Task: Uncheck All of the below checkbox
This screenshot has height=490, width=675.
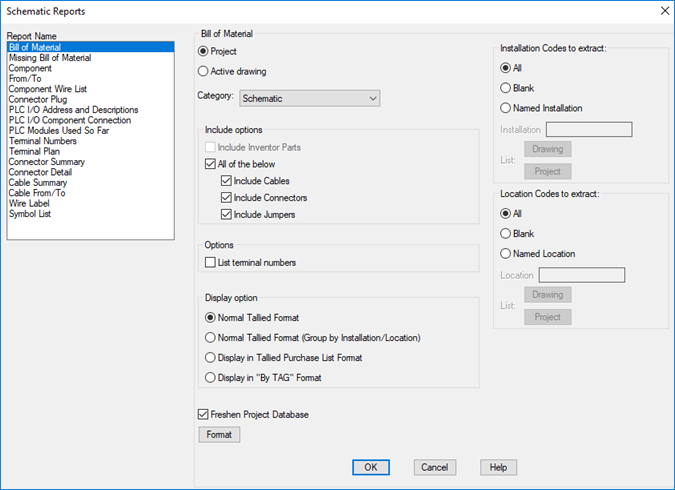Action: point(210,164)
